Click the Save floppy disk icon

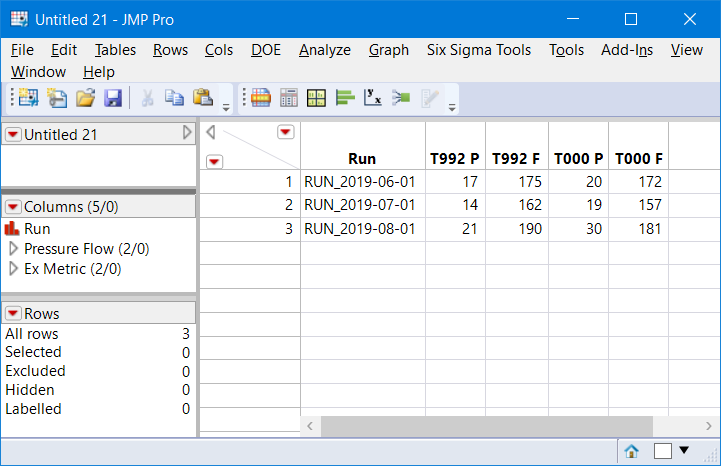coord(113,98)
